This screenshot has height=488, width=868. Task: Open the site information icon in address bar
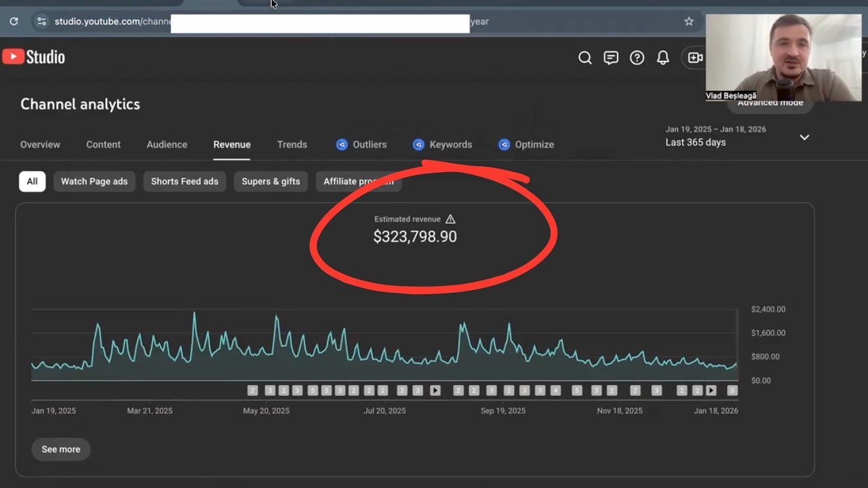(42, 22)
